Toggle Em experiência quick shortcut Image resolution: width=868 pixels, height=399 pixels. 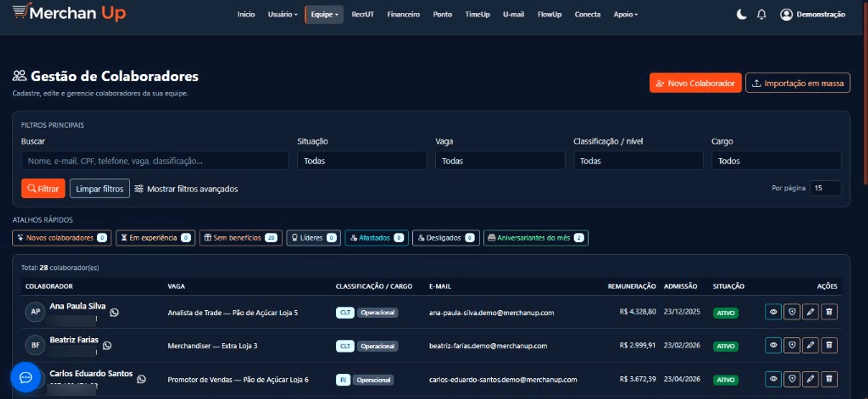click(156, 238)
